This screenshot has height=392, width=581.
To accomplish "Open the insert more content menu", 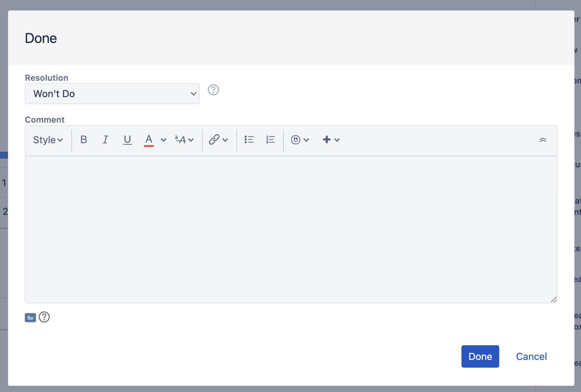I will click(x=326, y=140).
